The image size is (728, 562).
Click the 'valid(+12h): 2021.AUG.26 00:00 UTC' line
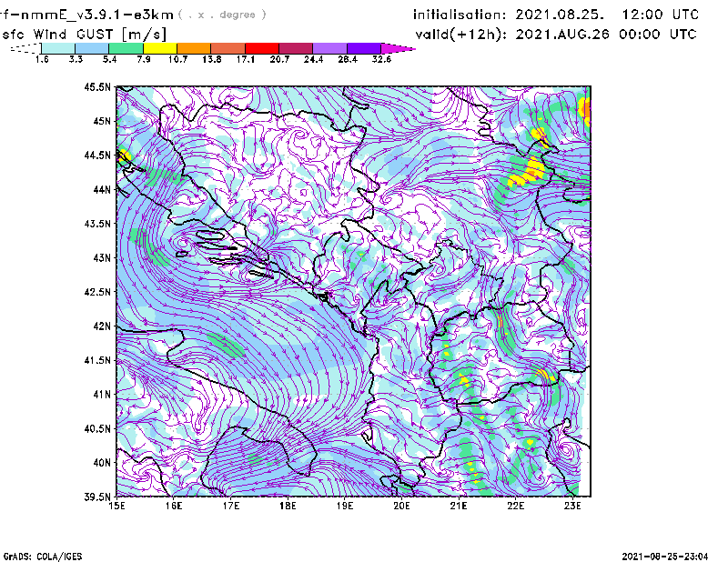pos(556,35)
